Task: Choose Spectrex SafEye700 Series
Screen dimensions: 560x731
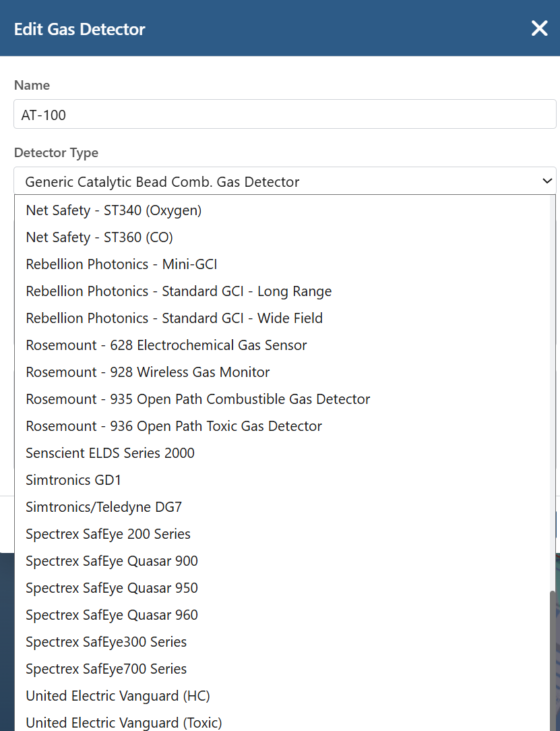Action: click(x=282, y=669)
